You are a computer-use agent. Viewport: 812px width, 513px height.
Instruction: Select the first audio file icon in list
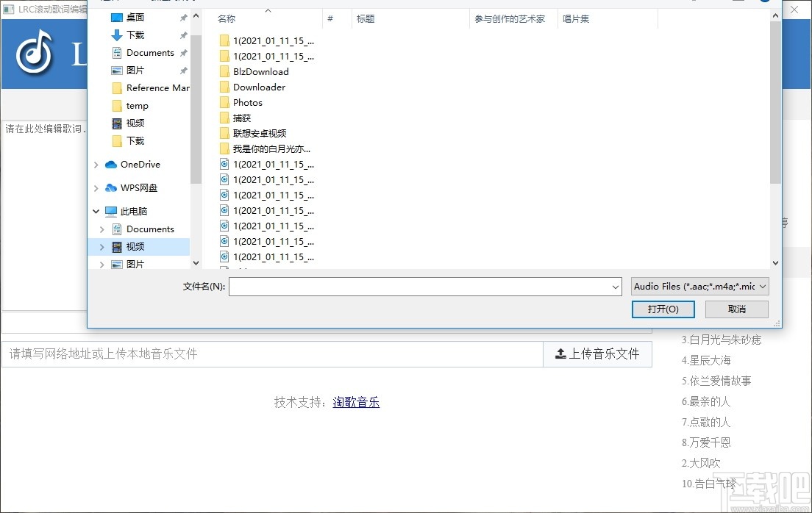(223, 164)
